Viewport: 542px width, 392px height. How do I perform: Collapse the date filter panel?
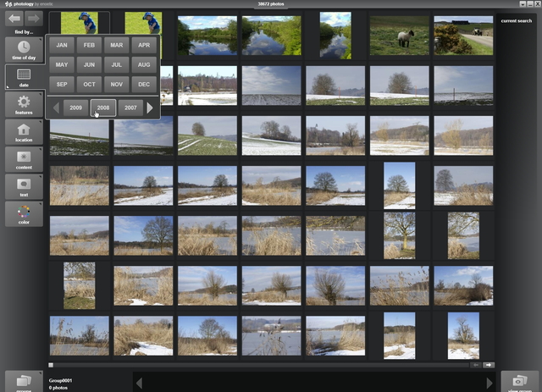pyautogui.click(x=24, y=77)
